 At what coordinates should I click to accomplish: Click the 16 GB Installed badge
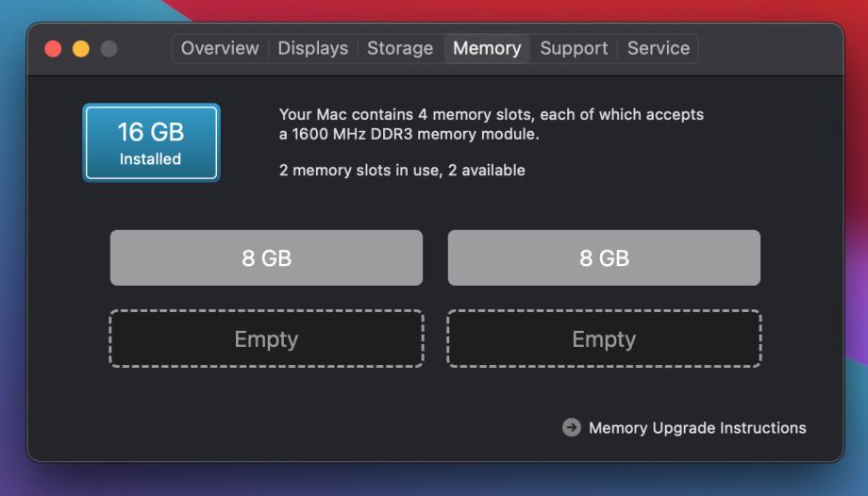[x=151, y=142]
